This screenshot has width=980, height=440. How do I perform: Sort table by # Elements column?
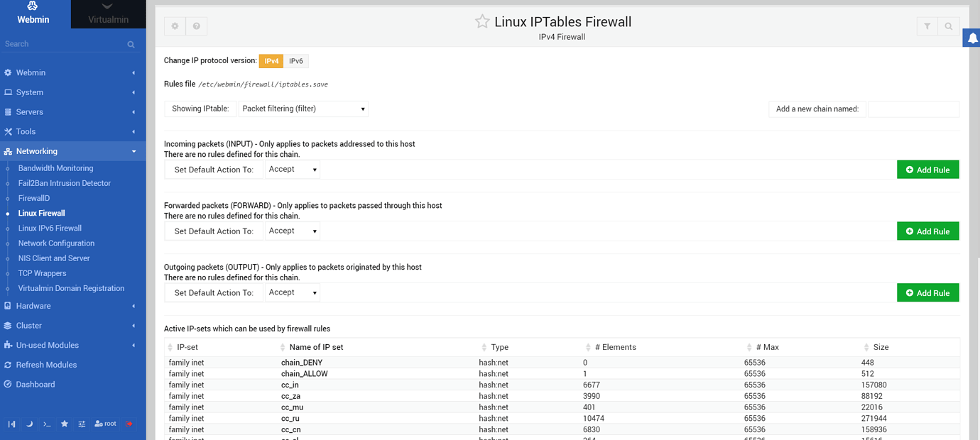click(615, 347)
